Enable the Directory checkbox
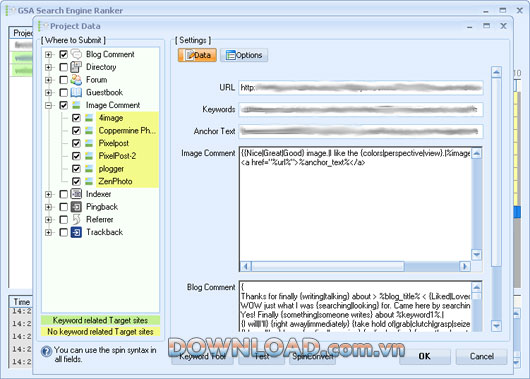This screenshot has height=379, width=530. (x=64, y=67)
